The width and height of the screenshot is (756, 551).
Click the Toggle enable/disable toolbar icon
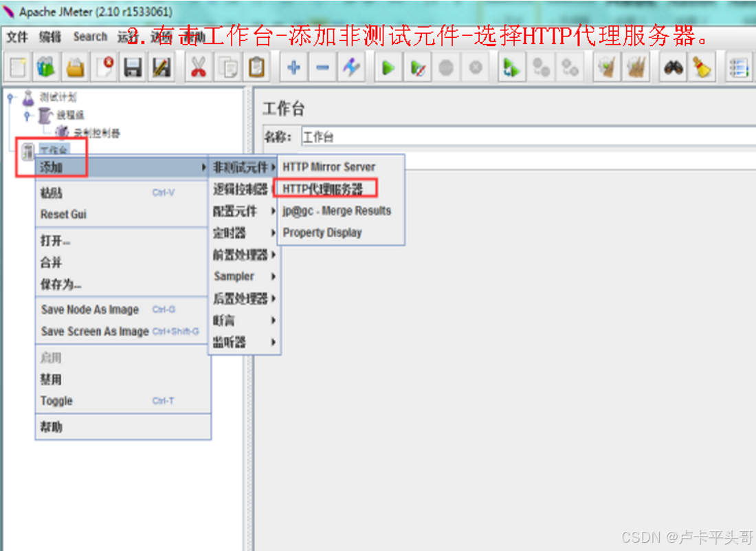[351, 67]
